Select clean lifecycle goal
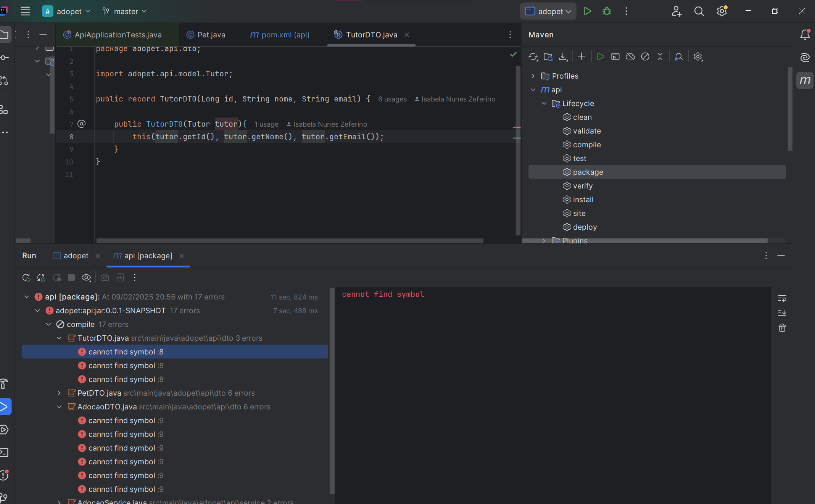Screen dimensions: 815x504 [x=582, y=117]
